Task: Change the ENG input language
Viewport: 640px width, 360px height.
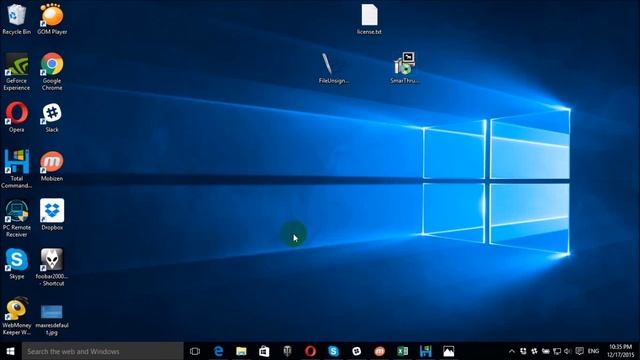Action: click(x=593, y=351)
